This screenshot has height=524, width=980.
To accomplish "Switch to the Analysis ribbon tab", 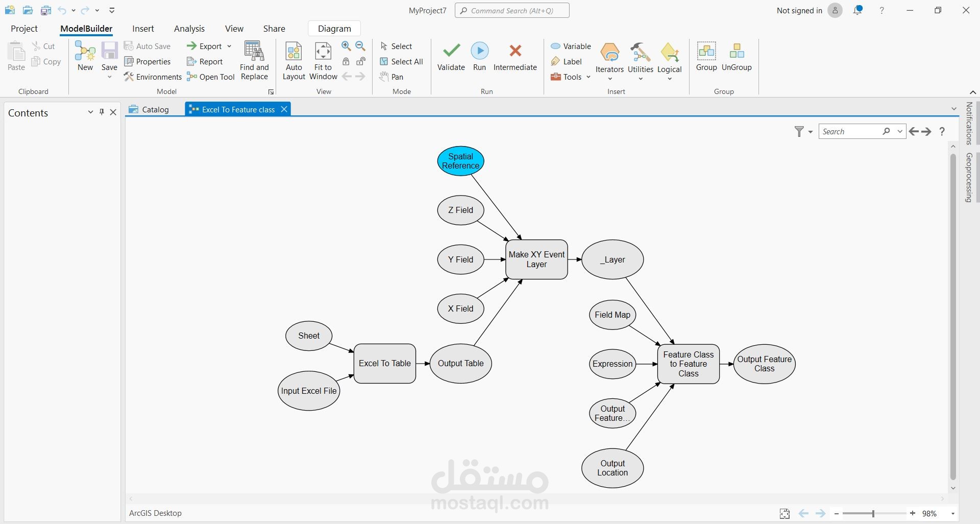I will [189, 29].
